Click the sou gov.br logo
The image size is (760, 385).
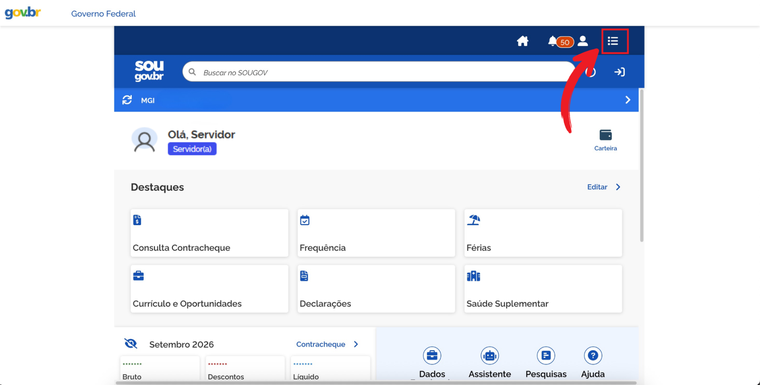[149, 71]
